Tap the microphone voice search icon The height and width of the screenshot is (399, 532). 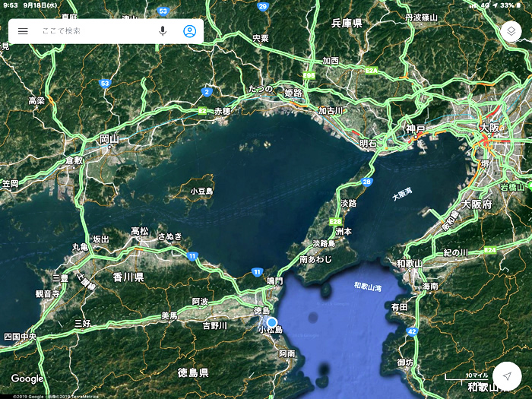pos(163,31)
